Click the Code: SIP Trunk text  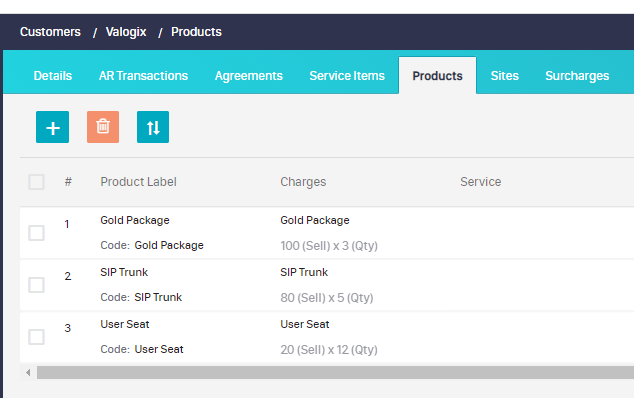click(x=141, y=297)
